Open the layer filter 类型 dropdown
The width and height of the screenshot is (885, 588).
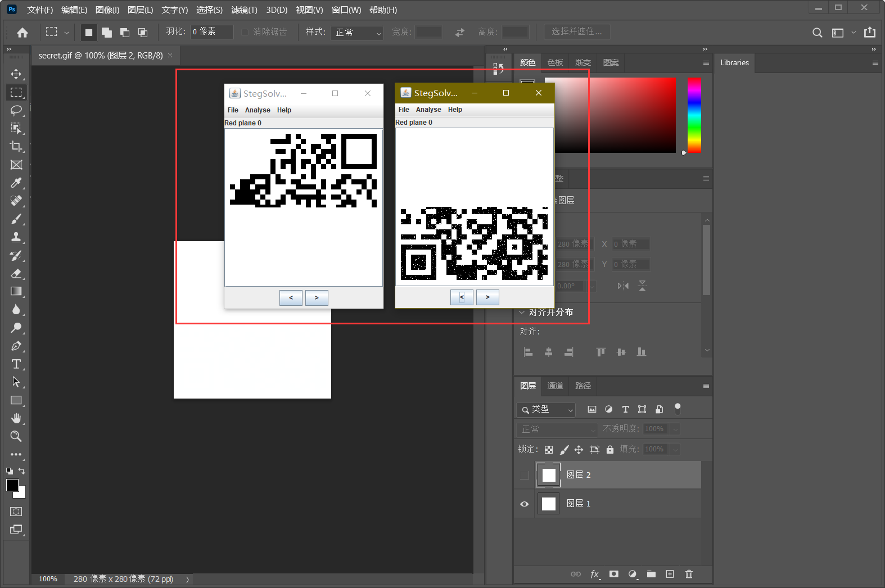[546, 410]
